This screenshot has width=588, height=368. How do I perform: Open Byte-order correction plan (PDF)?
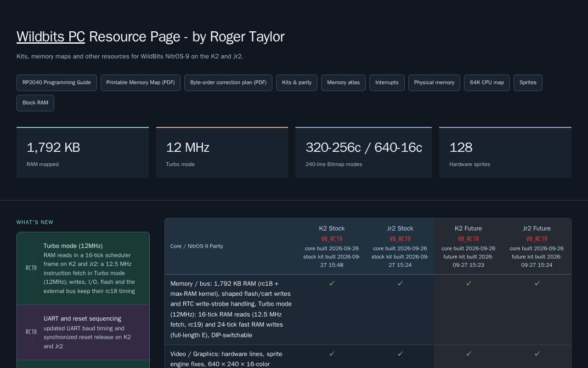(x=228, y=83)
